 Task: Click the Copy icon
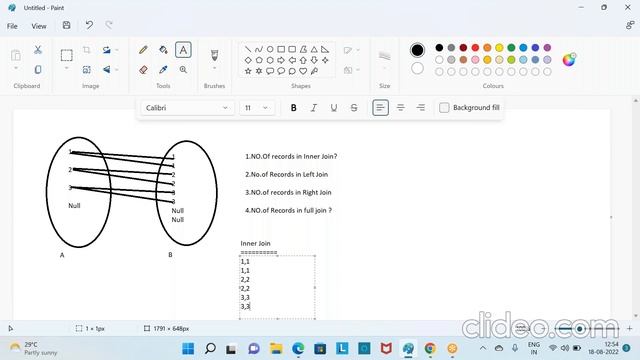[38, 69]
